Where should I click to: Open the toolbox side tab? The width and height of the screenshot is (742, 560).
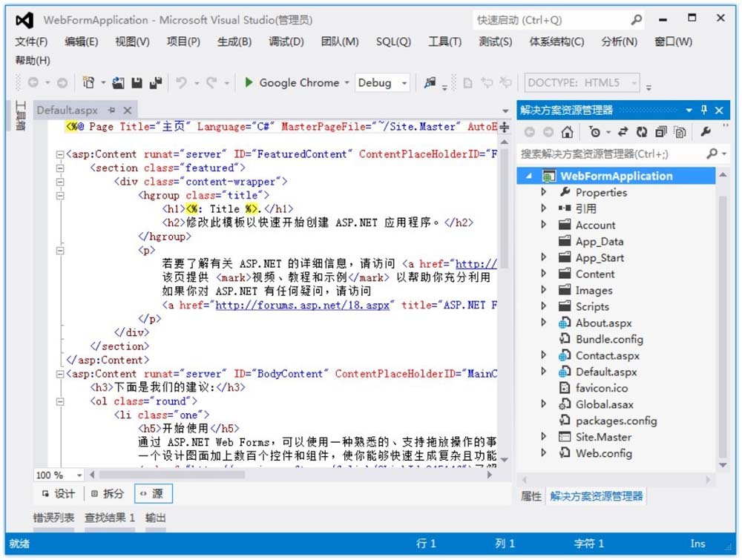(20, 116)
